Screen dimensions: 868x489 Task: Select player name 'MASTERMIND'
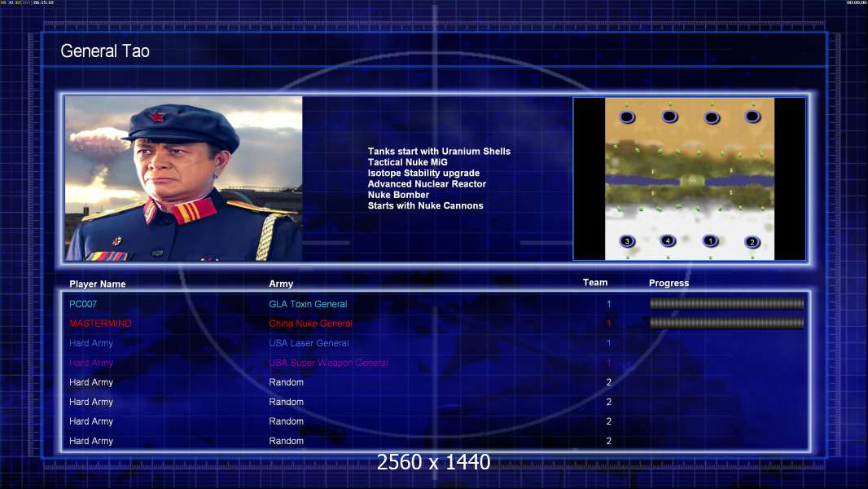(100, 324)
